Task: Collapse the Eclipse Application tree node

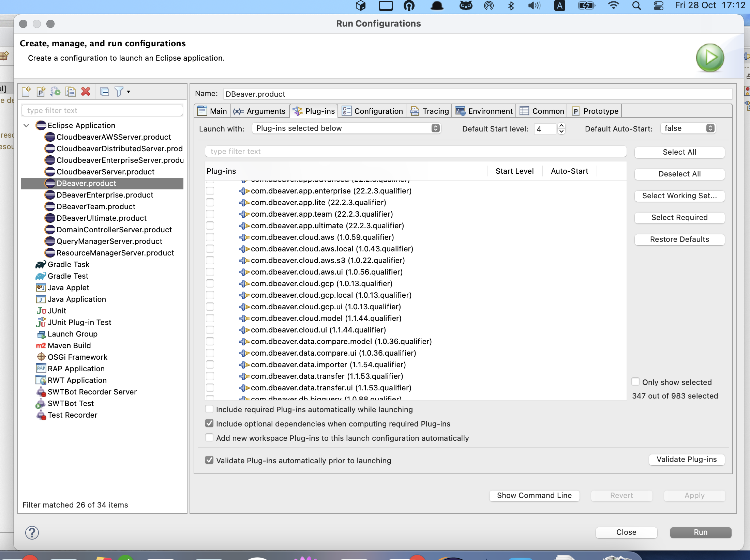Action: [26, 125]
